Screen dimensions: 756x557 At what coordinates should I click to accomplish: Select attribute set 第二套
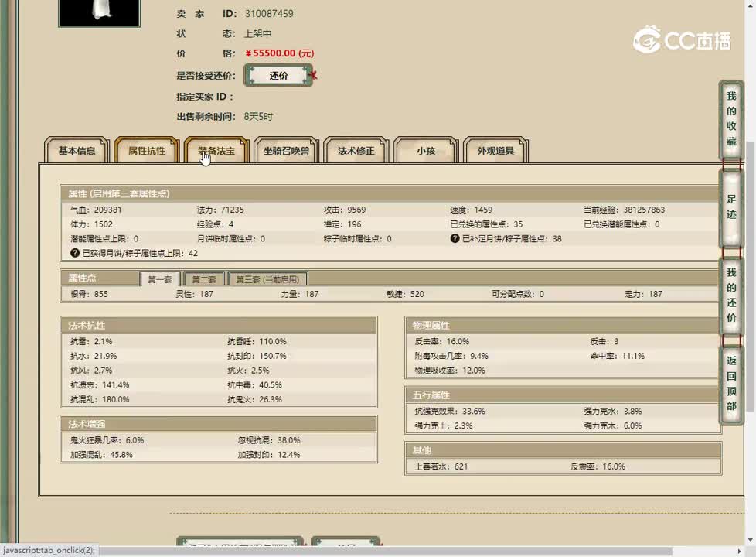tap(203, 277)
